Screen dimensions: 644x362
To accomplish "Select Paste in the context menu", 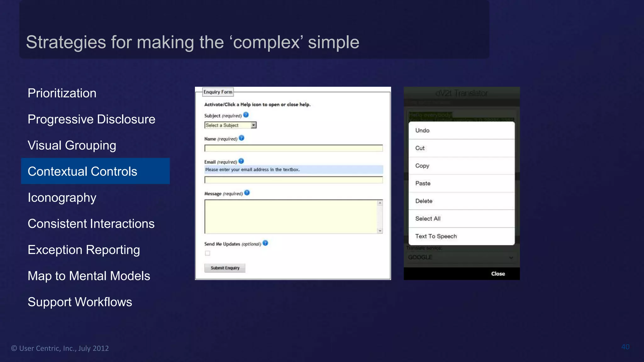I will (461, 183).
